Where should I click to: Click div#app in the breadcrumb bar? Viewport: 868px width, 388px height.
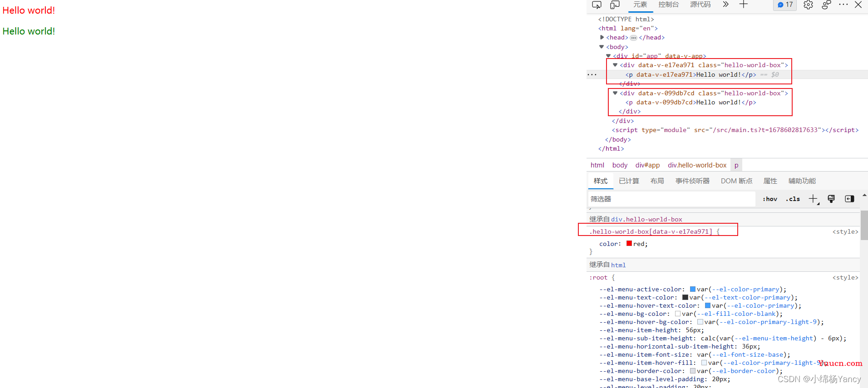tap(647, 165)
